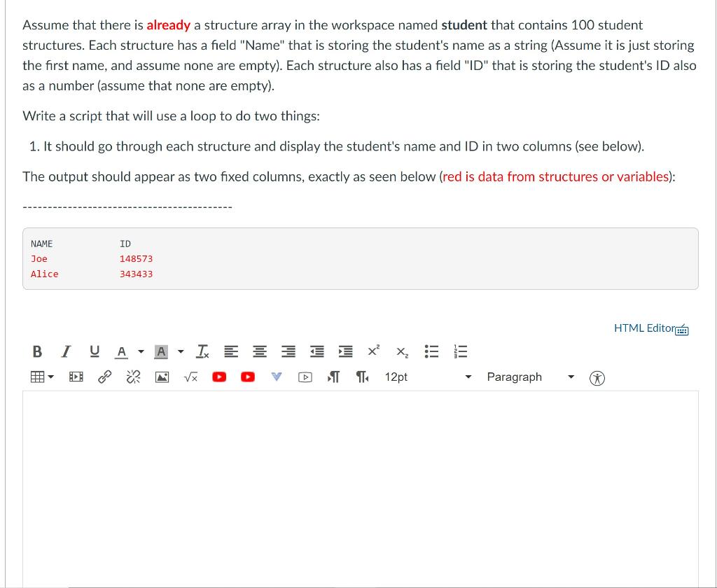Viewport: 717px width, 588px height.
Task: Embed an image
Action: click(x=162, y=377)
